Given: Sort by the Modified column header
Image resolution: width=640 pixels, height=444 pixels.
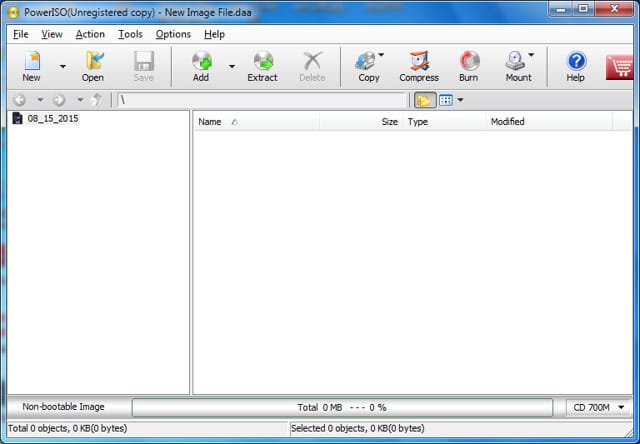Looking at the screenshot, I should click(549, 122).
